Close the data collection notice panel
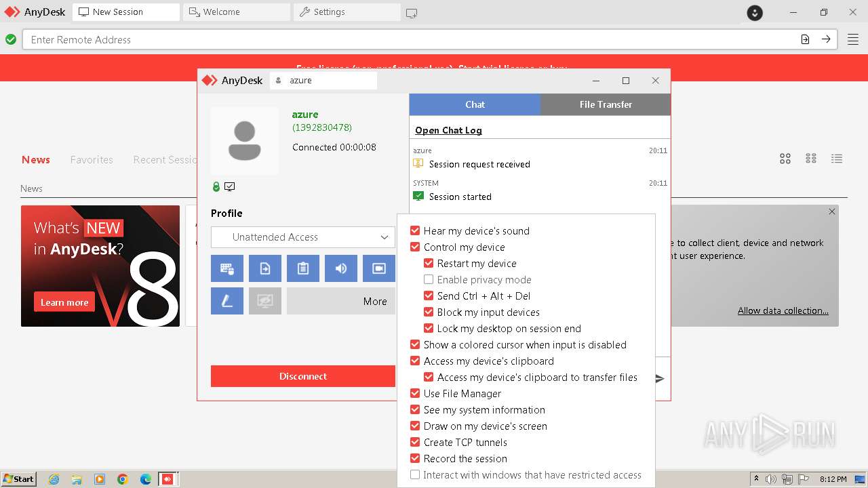 click(832, 211)
